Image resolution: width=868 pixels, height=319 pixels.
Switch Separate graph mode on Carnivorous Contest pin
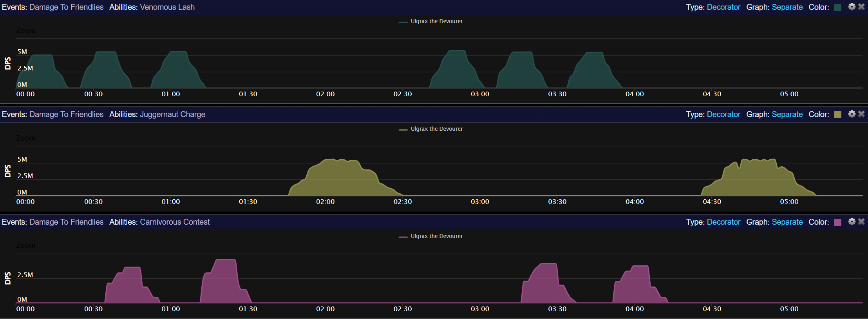[787, 222]
